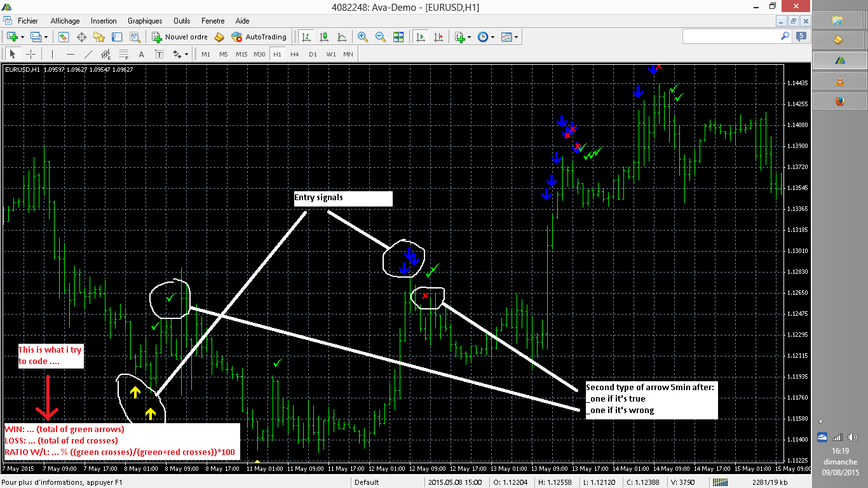
Task: Select the W1 timeframe
Action: pos(331,54)
